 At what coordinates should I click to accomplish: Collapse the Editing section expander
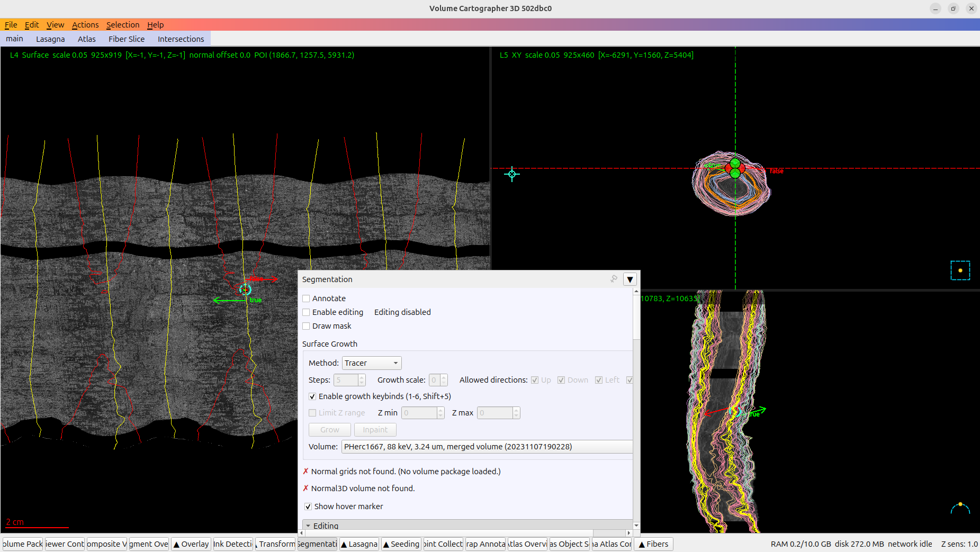click(x=308, y=526)
